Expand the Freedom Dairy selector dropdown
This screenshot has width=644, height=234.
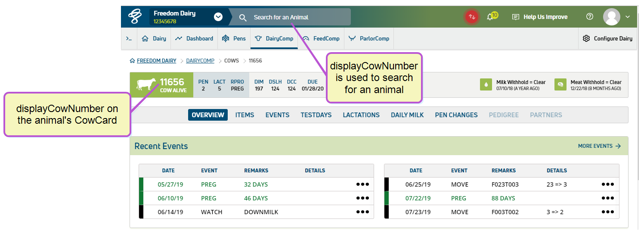click(218, 17)
